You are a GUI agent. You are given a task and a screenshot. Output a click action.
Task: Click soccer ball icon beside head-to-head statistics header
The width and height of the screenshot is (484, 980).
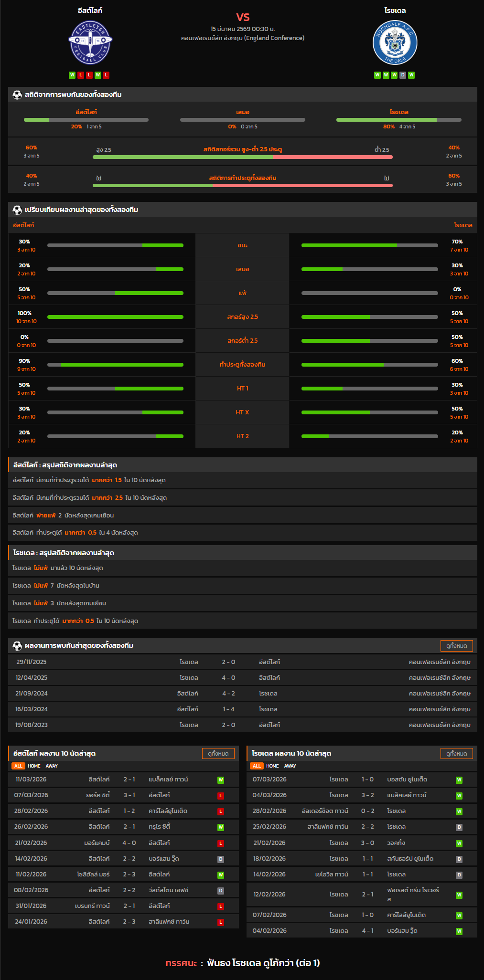pos(17,95)
